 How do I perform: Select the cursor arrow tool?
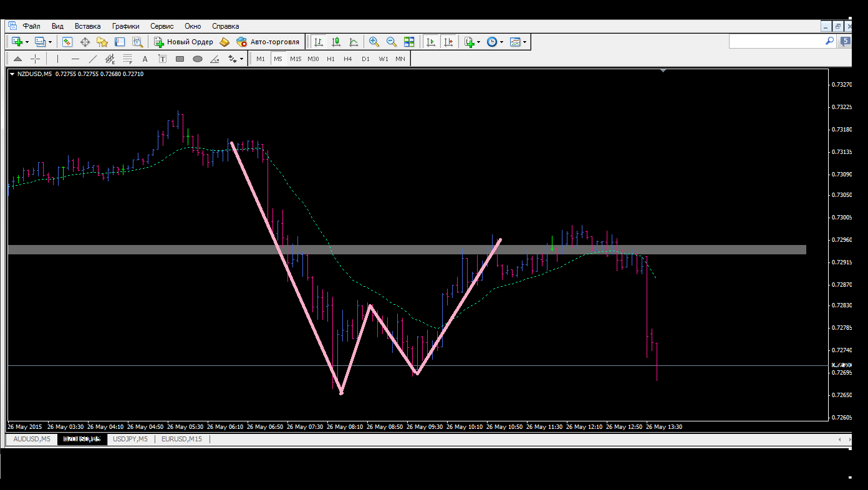coord(17,59)
